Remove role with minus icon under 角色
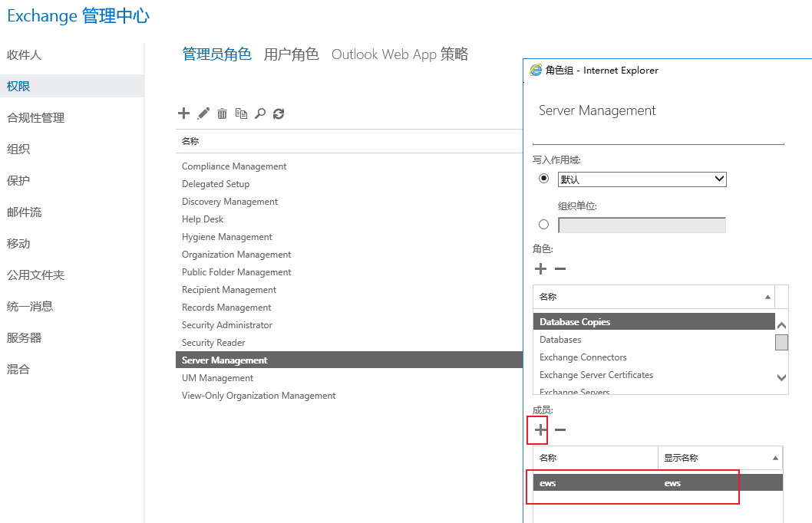The image size is (812, 523). pos(560,269)
